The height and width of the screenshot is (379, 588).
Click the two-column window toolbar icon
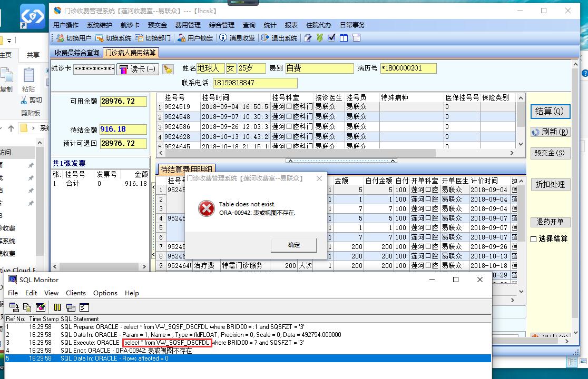click(x=344, y=38)
